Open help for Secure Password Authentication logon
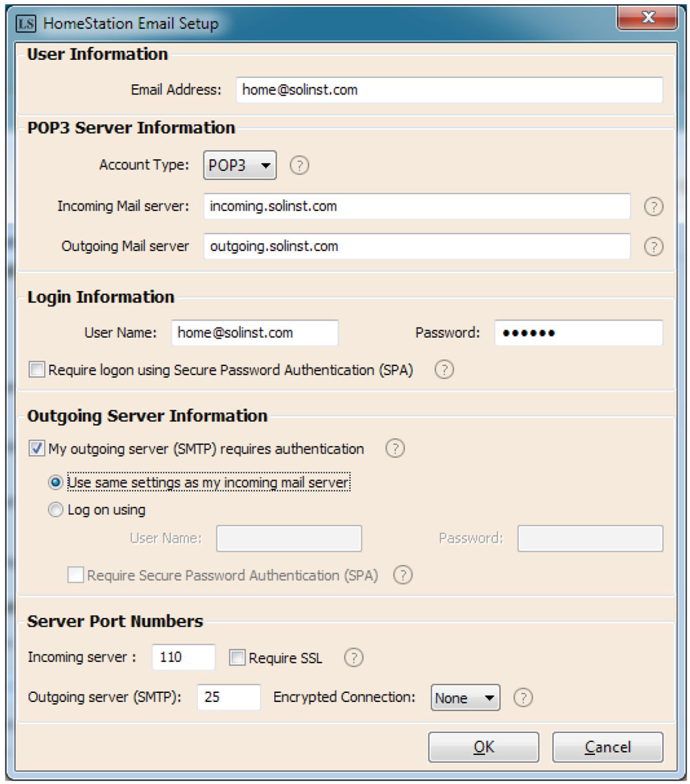The width and height of the screenshot is (690, 784). pos(444,370)
